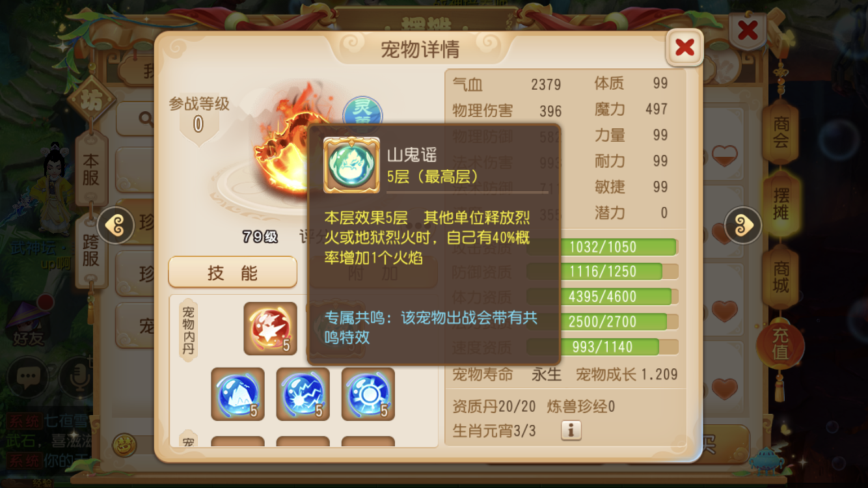Close the 宠物详情 panel
868x488 pixels.
685,47
